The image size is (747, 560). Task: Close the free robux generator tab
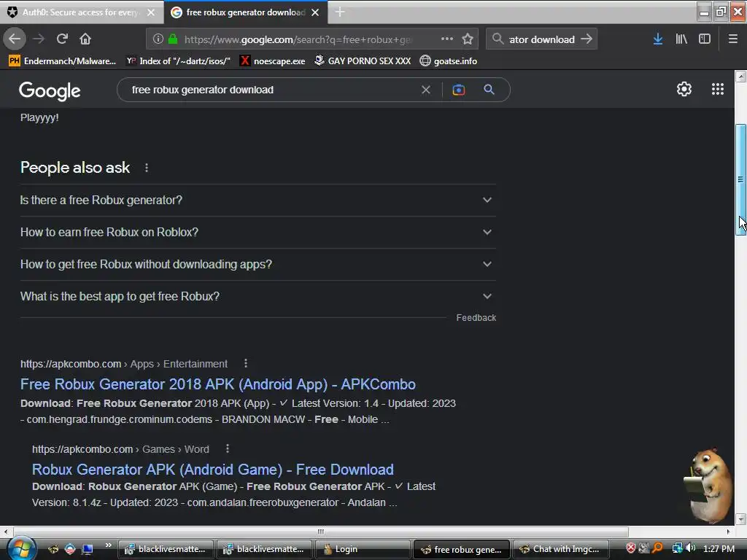pyautogui.click(x=315, y=12)
